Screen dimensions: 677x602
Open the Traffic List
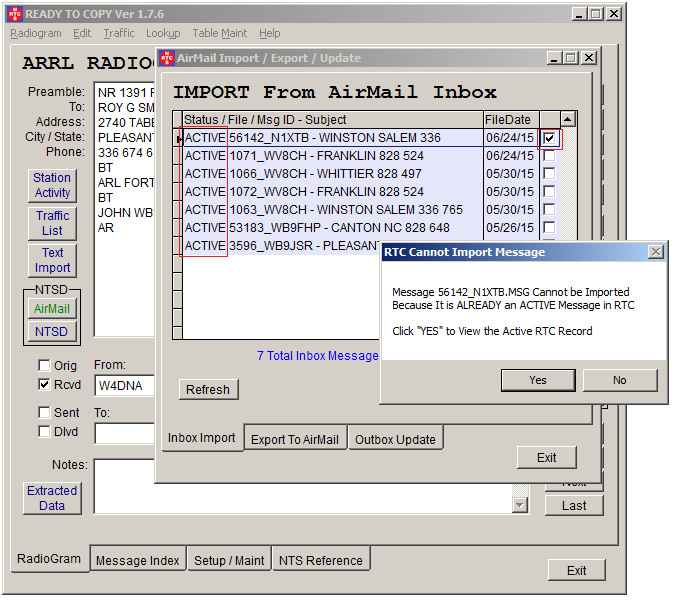(52, 223)
